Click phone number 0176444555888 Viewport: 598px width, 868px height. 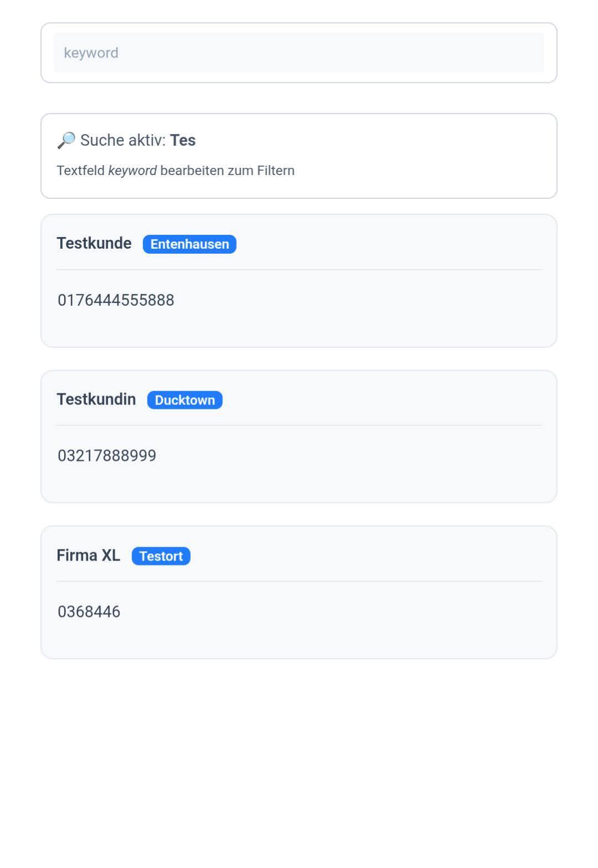116,300
